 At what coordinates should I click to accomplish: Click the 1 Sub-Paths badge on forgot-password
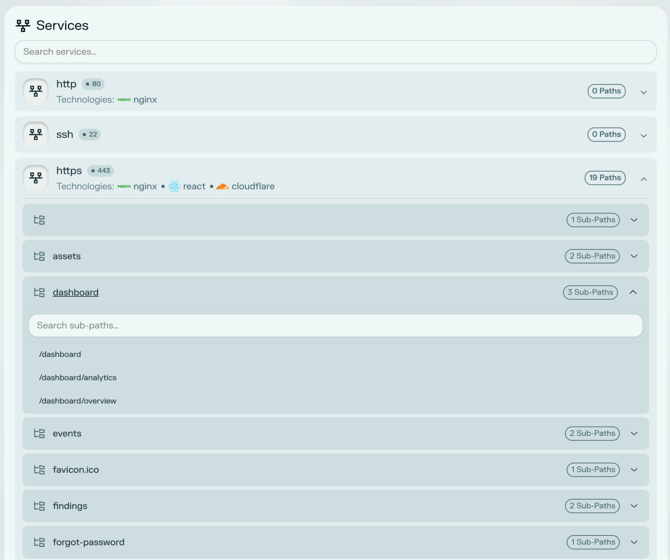point(593,542)
